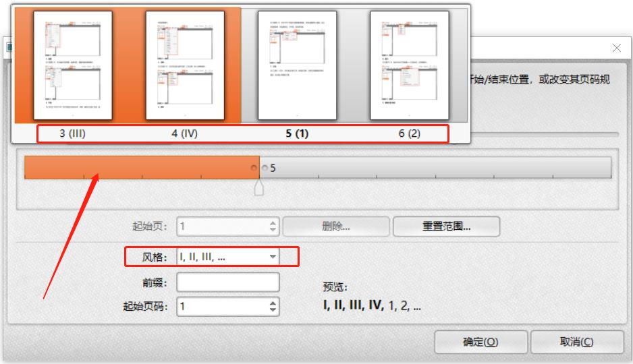Click the 删除... button

[335, 226]
